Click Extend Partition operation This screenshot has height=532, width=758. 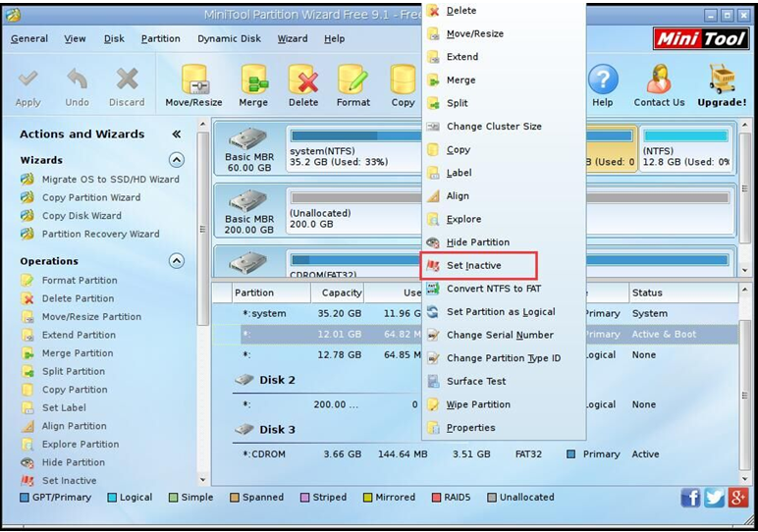[68, 336]
